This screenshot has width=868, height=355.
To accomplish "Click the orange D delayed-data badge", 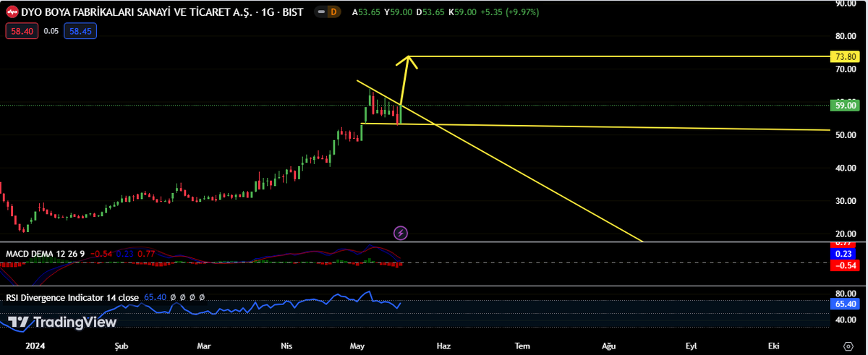I will (x=333, y=12).
